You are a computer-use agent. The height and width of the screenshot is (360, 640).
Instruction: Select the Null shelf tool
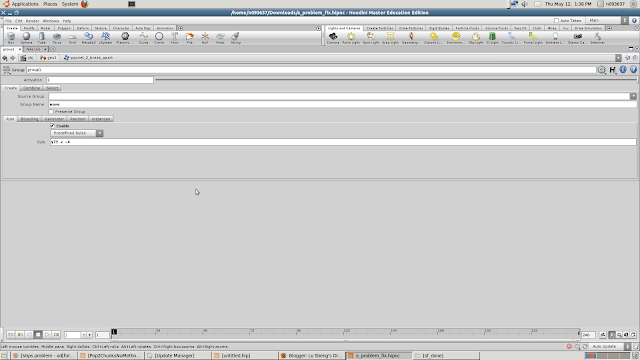[205, 38]
